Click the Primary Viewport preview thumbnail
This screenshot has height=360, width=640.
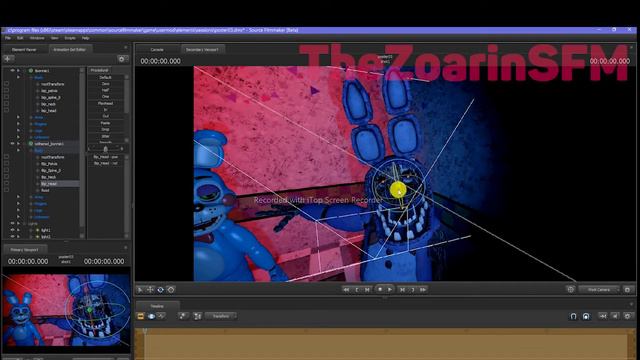click(66, 310)
